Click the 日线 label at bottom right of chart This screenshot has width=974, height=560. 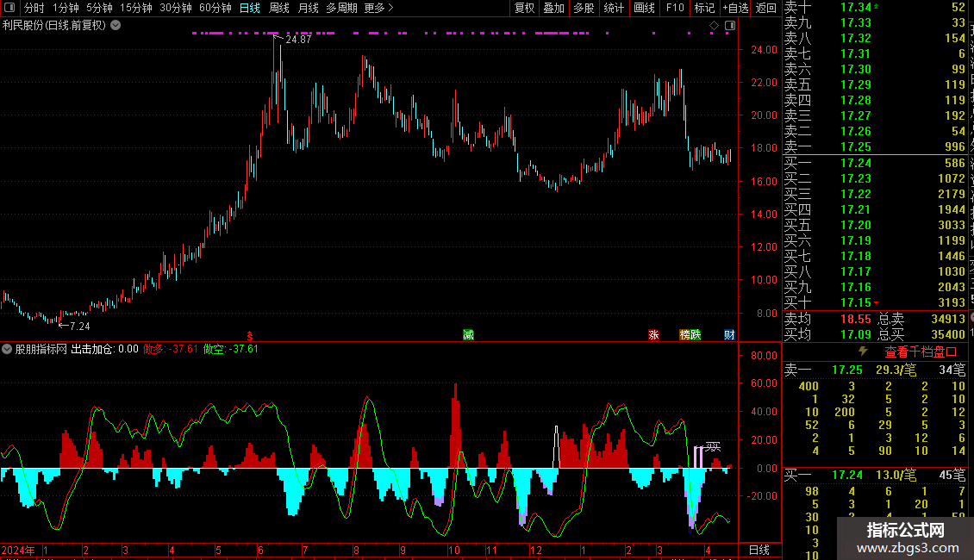[759, 550]
